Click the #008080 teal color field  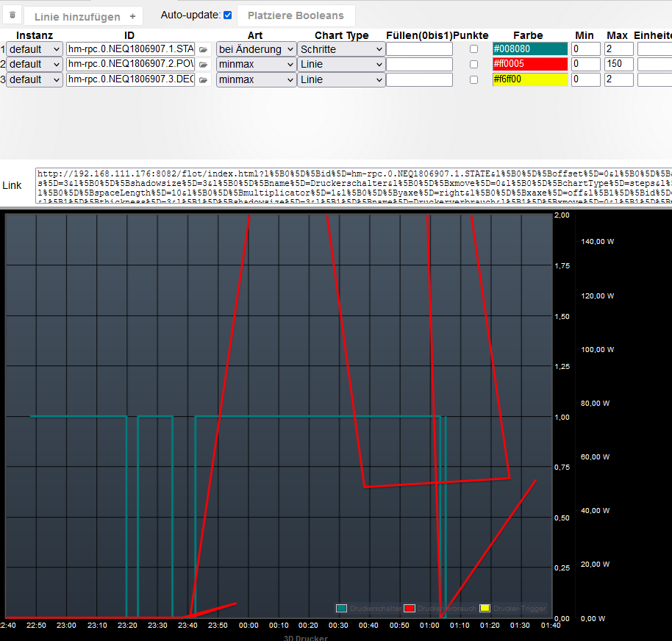click(x=530, y=49)
